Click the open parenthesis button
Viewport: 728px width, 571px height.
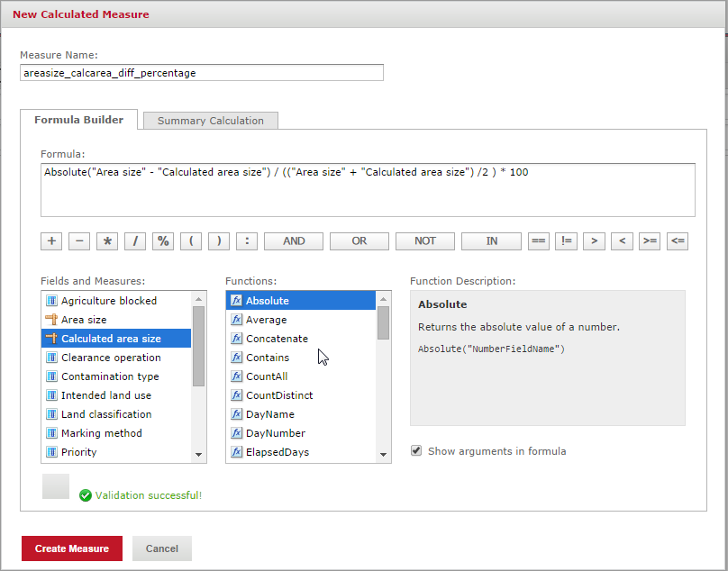click(x=191, y=240)
